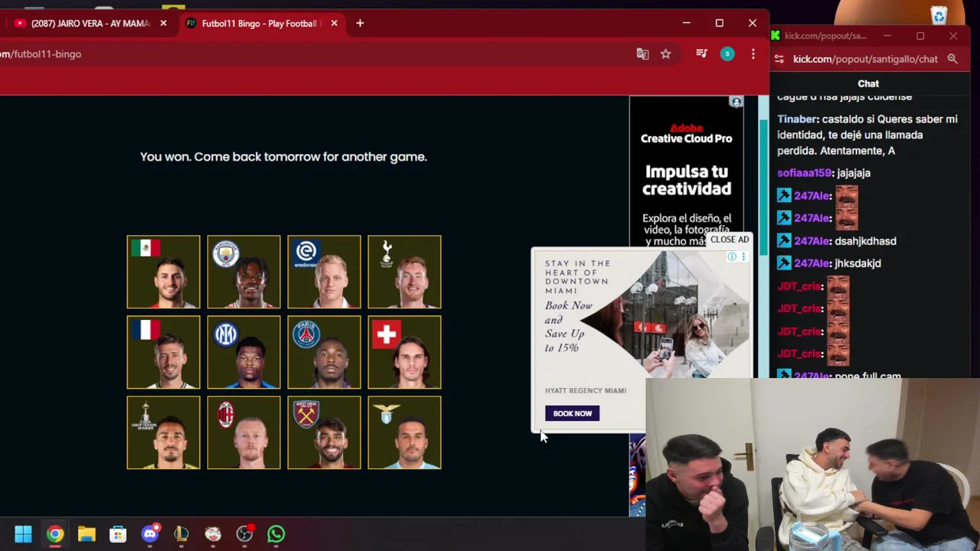
Task: Open the media control playlist icon
Action: pyautogui.click(x=701, y=54)
